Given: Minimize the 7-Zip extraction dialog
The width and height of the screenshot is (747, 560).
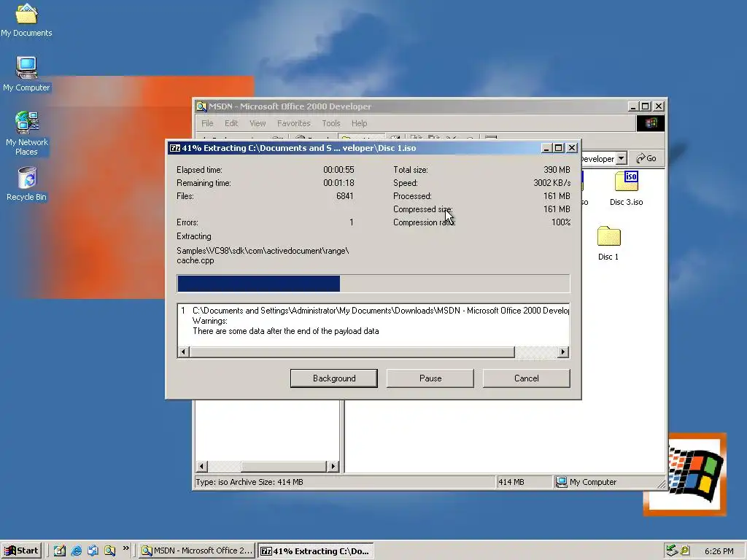Looking at the screenshot, I should tap(546, 148).
